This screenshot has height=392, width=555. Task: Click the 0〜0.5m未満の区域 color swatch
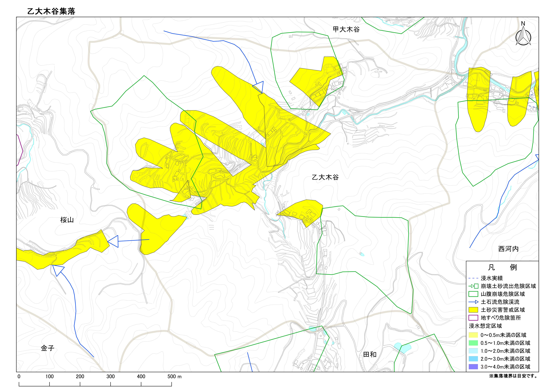[473, 335]
